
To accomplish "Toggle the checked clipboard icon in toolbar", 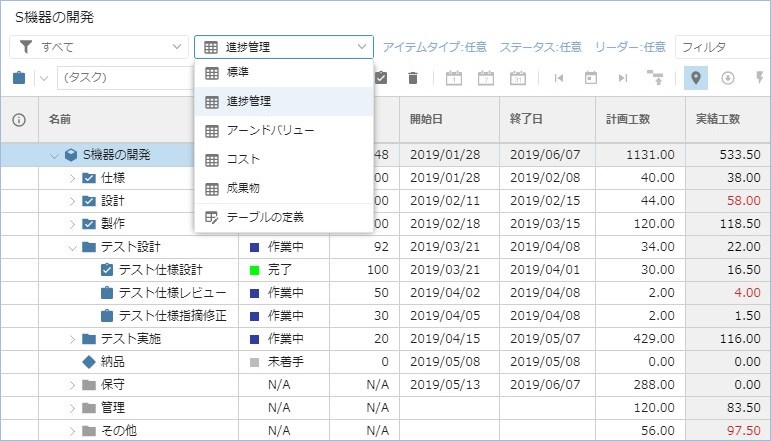I will click(381, 78).
